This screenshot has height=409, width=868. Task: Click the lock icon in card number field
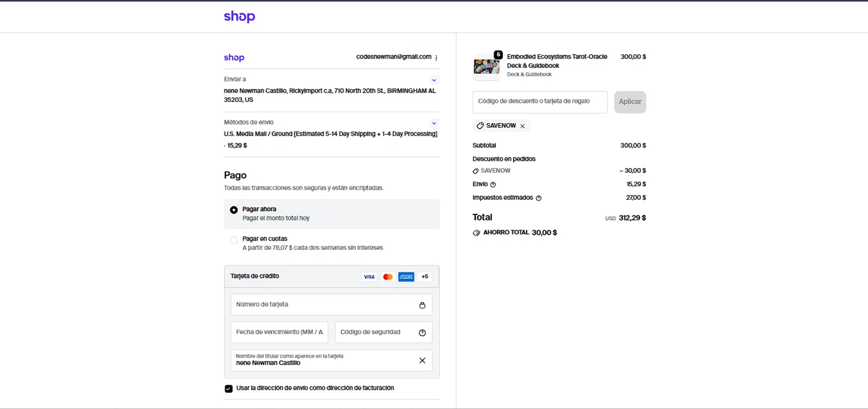pyautogui.click(x=422, y=305)
